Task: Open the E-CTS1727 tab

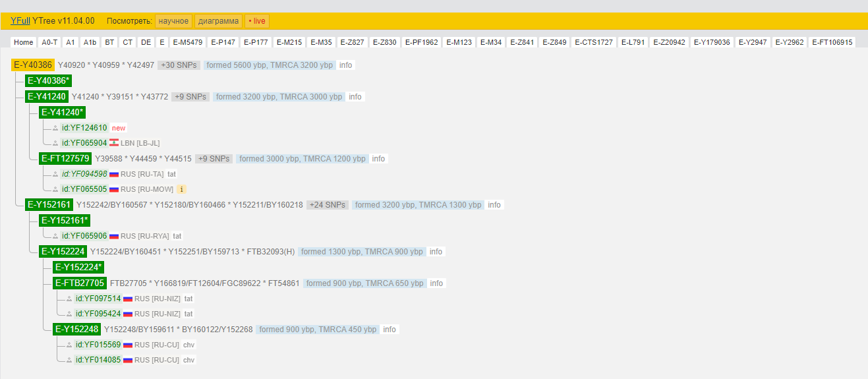Action: pos(594,42)
